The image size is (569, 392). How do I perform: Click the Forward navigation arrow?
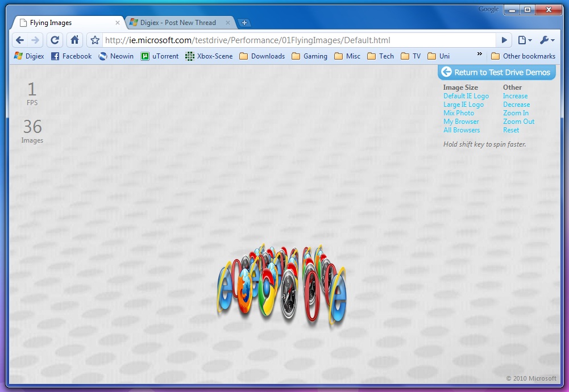35,40
